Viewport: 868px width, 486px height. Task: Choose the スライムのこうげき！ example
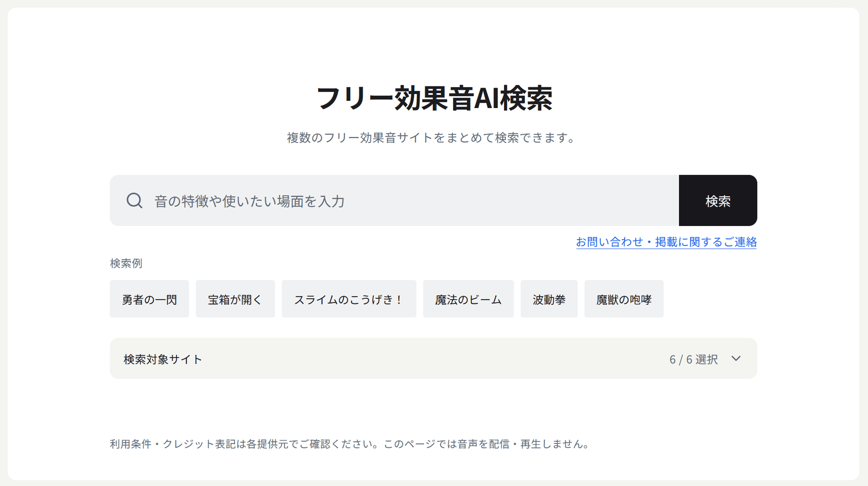coord(349,299)
